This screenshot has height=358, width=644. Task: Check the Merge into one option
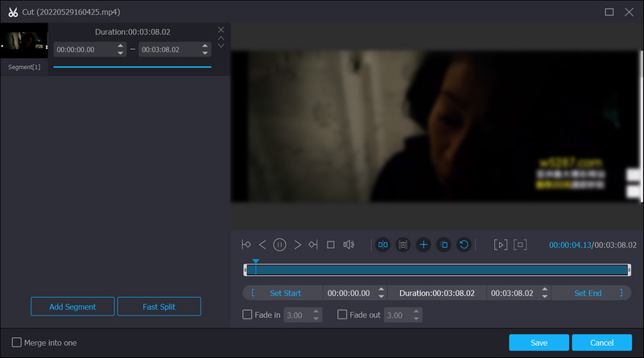(x=17, y=343)
